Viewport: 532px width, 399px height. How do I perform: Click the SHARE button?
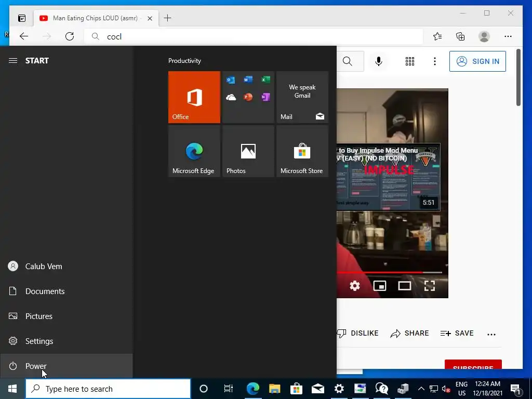(x=409, y=333)
